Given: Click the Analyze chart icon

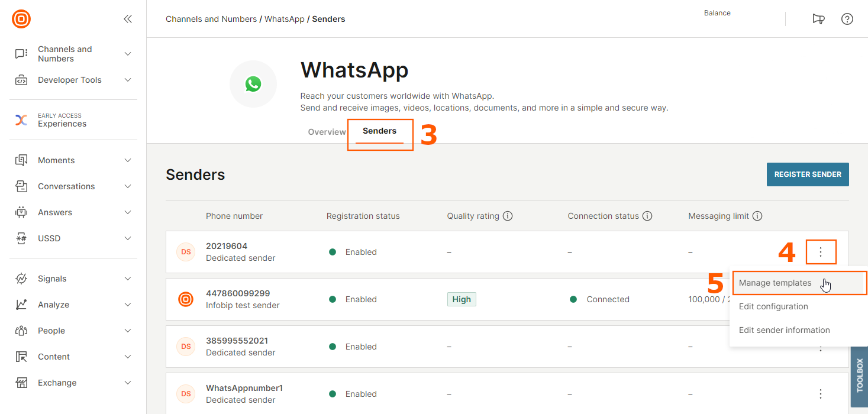Looking at the screenshot, I should 21,305.
